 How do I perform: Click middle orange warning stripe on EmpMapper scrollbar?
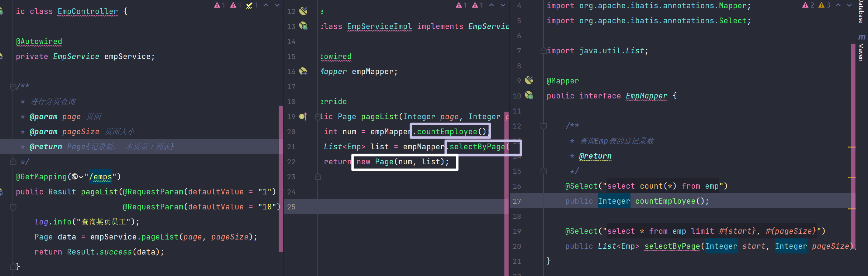click(x=852, y=178)
